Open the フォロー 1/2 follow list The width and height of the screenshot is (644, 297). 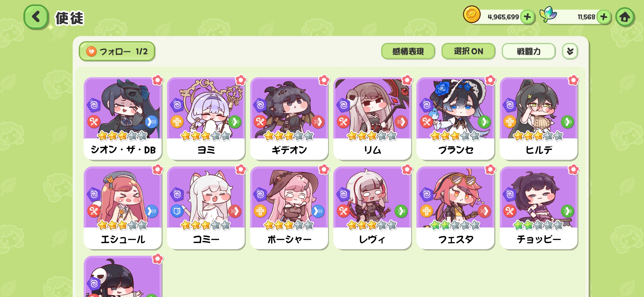click(117, 51)
